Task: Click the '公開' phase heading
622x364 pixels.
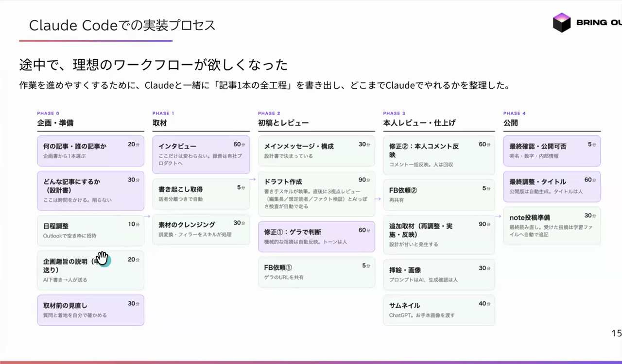Action: 511,123
